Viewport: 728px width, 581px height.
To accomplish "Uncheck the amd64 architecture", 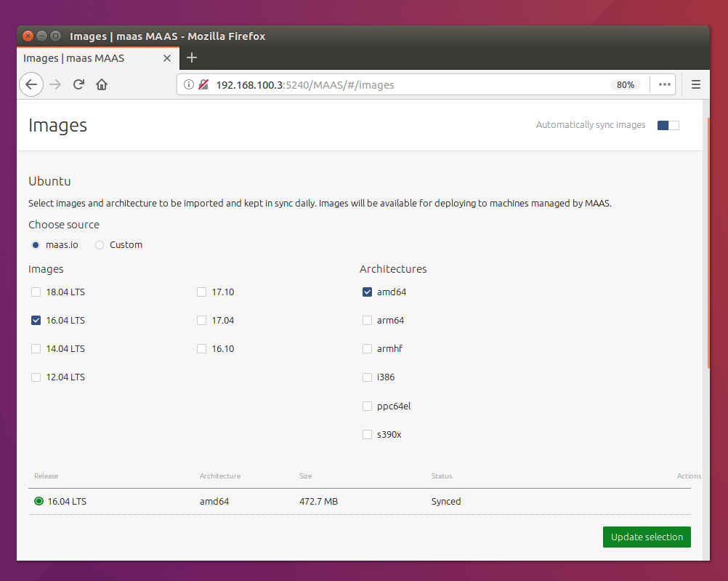I will coord(367,292).
